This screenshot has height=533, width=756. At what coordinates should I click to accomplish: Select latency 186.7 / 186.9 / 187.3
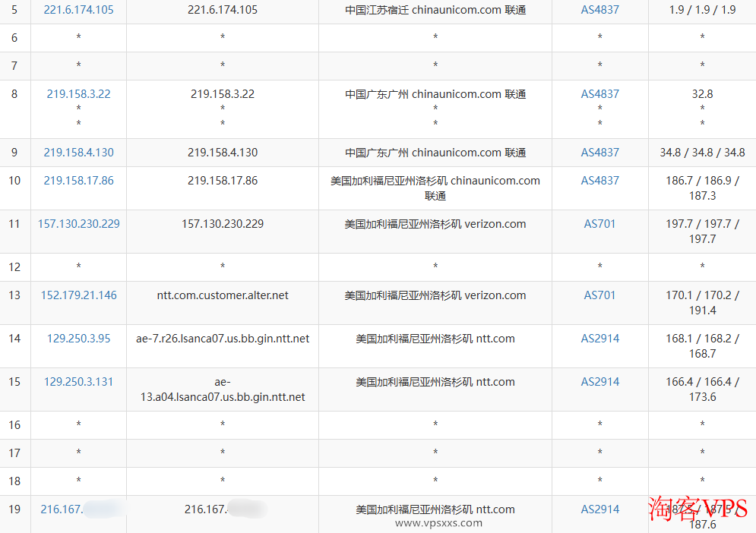click(x=703, y=188)
